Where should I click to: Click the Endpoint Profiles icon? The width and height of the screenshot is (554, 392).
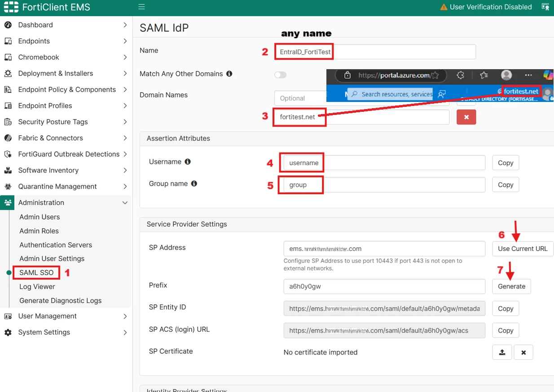pyautogui.click(x=8, y=106)
